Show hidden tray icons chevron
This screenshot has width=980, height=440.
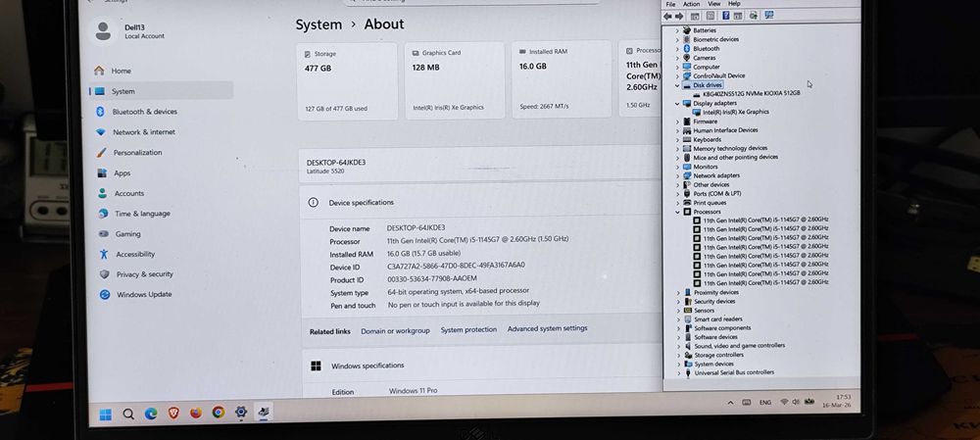click(x=731, y=403)
